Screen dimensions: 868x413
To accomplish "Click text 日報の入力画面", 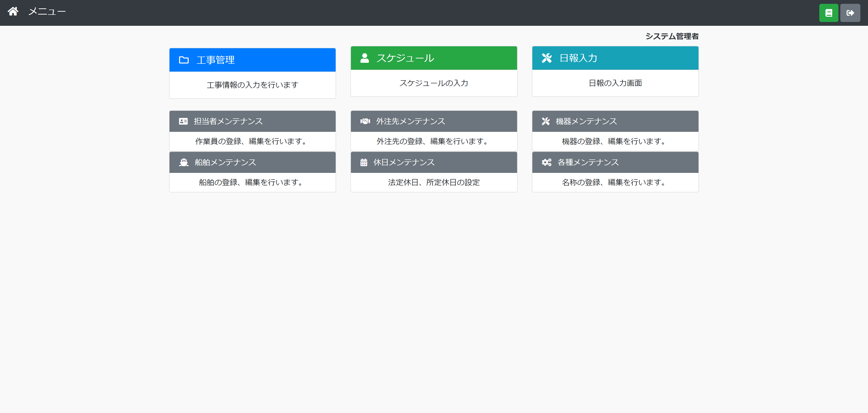I will point(615,83).
